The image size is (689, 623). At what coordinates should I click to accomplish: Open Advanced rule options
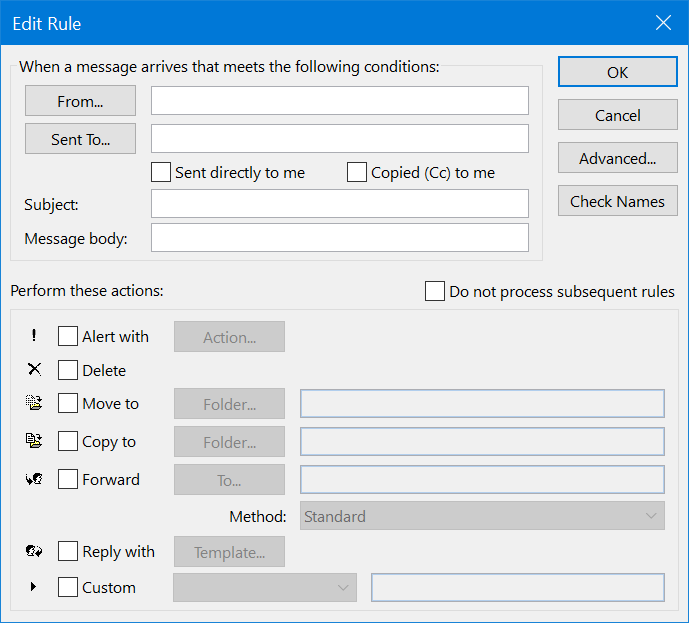[617, 158]
